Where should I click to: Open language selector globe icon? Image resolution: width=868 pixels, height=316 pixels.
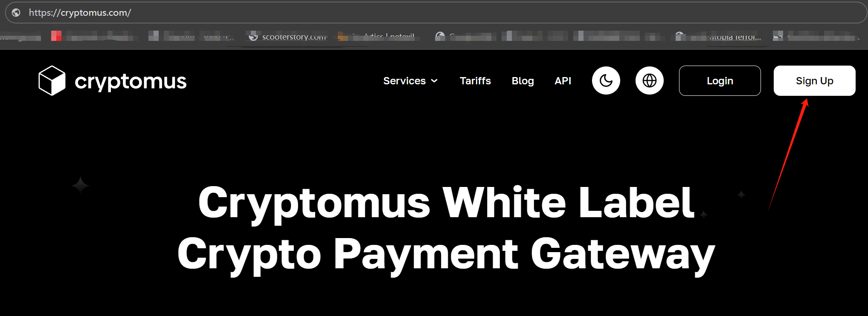pos(650,80)
